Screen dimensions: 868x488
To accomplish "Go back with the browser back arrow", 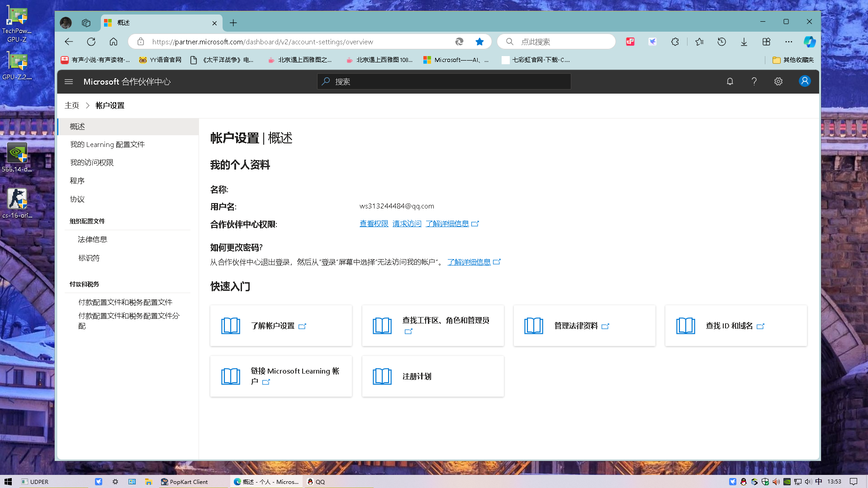I will [x=69, y=42].
